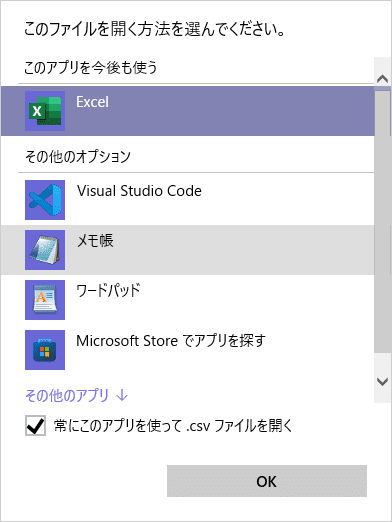Click the scrollbar down chevron
Viewport: 392px width, 522px height.
tap(382, 381)
